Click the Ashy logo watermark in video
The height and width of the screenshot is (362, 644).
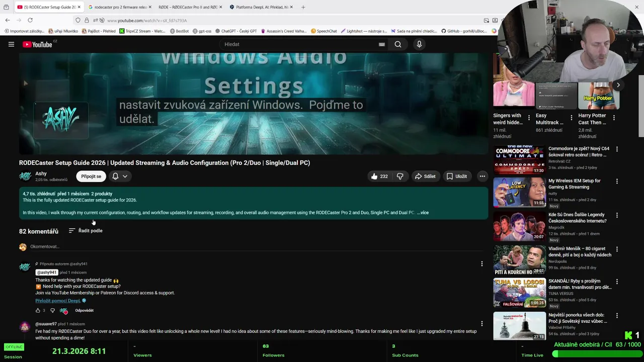[61, 120]
